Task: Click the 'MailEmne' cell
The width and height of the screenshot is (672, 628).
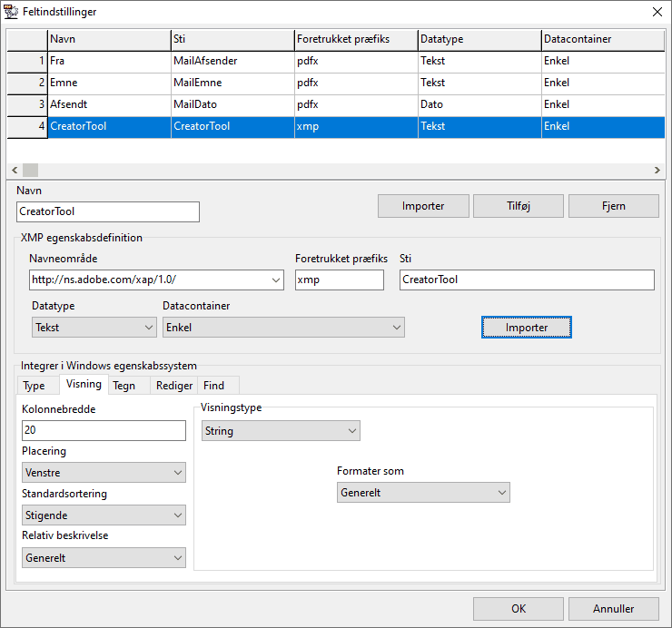Action: point(232,83)
